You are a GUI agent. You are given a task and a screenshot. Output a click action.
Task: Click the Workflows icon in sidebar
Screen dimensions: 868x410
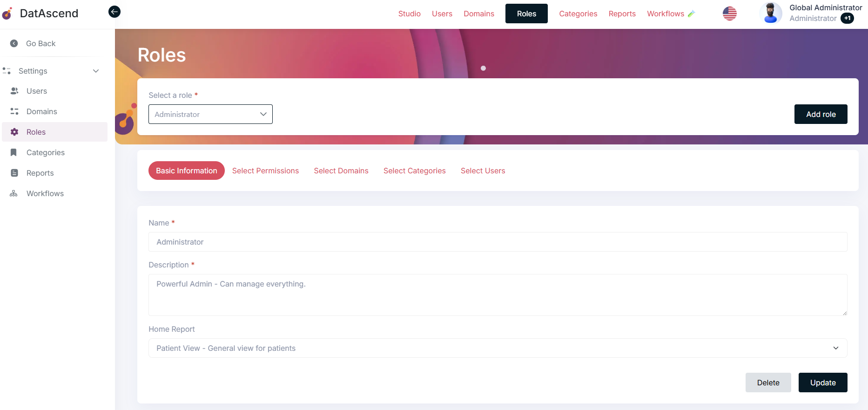[x=14, y=193]
